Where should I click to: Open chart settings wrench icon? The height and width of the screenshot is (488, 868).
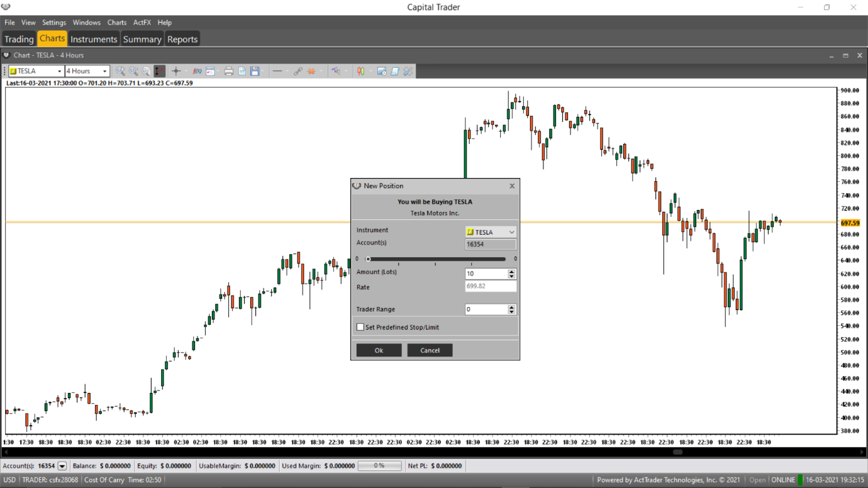click(408, 71)
